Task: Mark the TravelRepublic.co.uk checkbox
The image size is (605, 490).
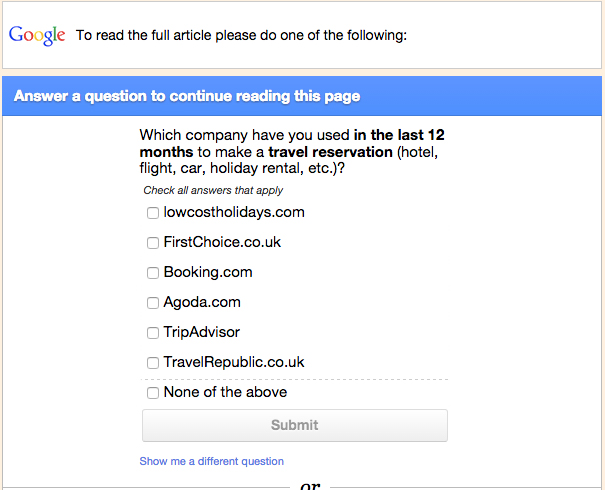Action: pos(153,363)
